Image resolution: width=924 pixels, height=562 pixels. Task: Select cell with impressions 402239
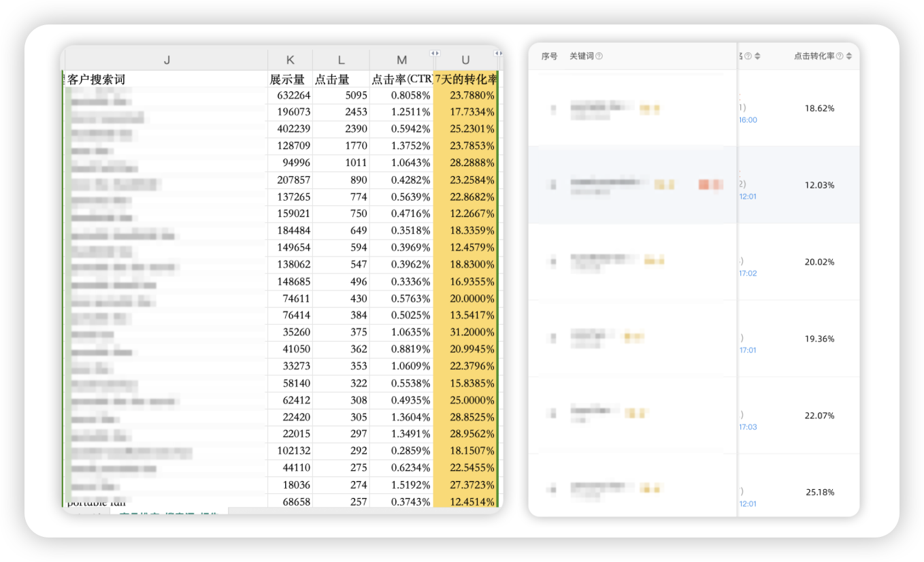[x=291, y=129]
